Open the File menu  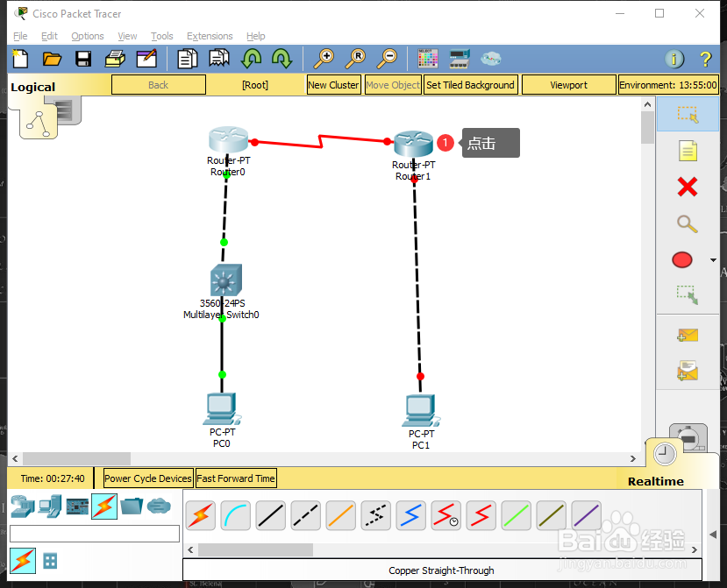[x=20, y=36]
